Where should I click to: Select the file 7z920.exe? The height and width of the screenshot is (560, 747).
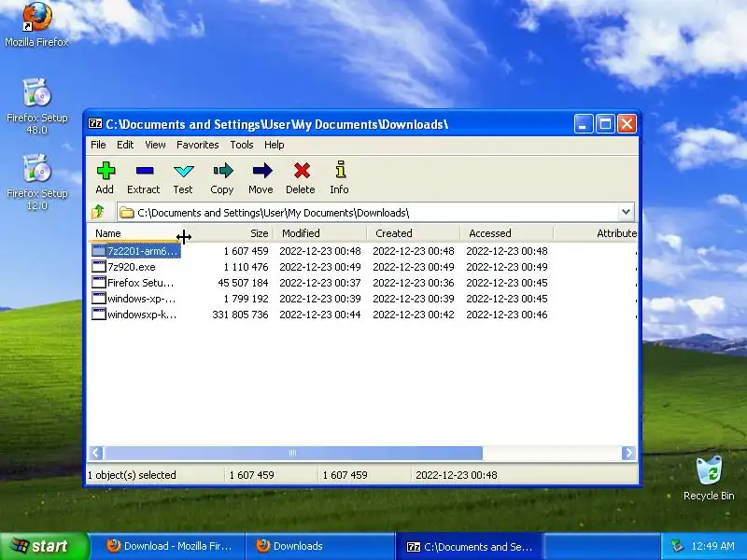pyautogui.click(x=132, y=267)
